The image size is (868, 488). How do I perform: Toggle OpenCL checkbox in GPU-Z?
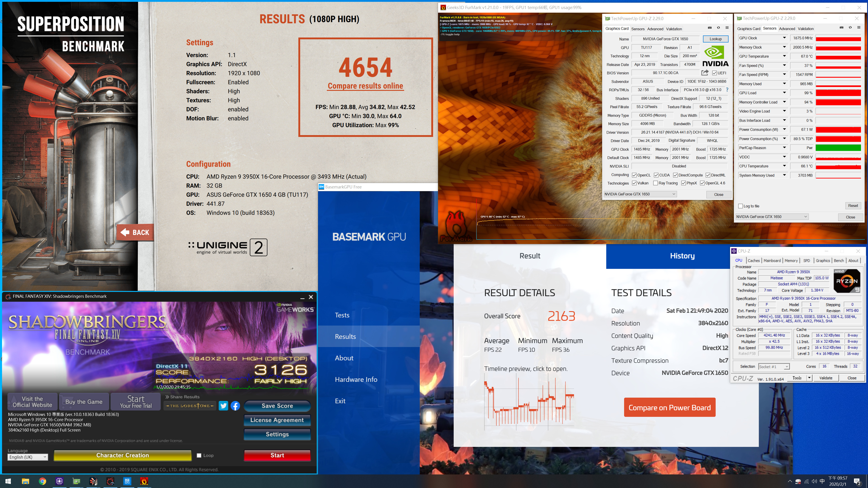click(634, 175)
